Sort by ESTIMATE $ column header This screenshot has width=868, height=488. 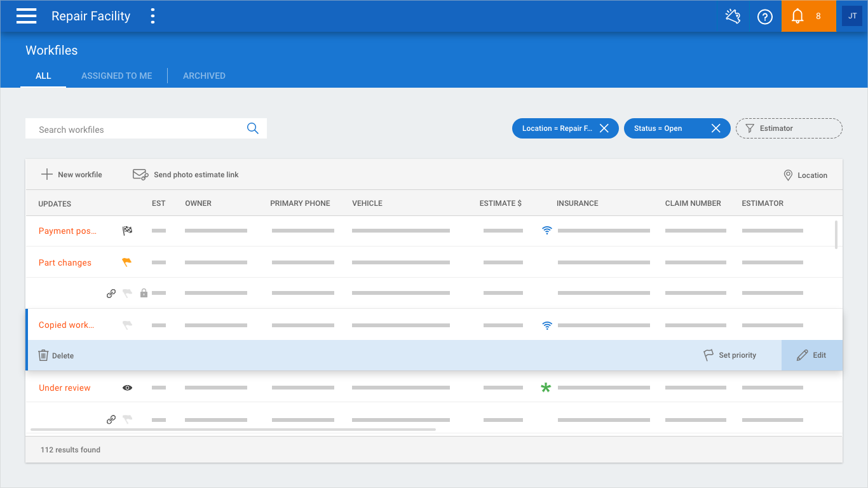(x=501, y=203)
